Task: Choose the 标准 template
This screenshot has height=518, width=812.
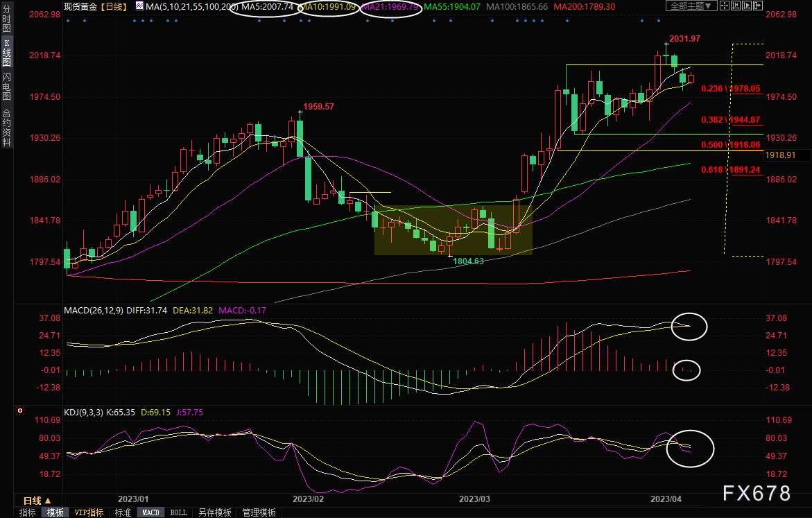Action: 123,512
